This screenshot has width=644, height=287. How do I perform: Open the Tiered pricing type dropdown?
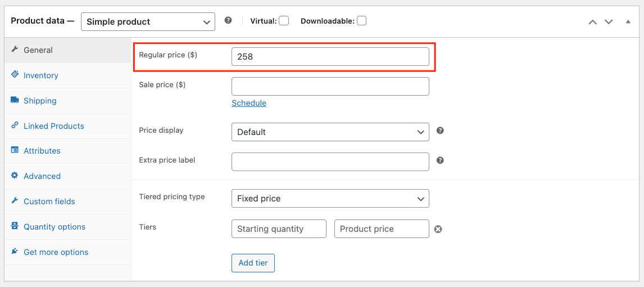330,198
